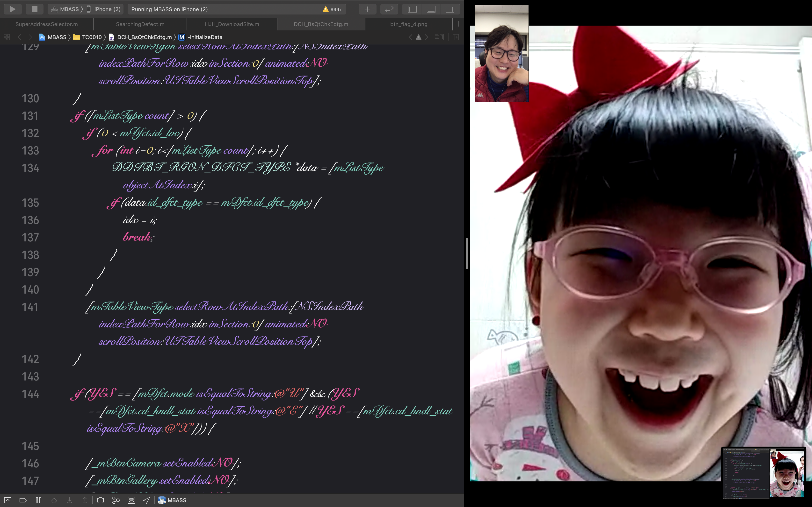The width and height of the screenshot is (812, 507).
Task: Toggle the left Navigator panel
Action: click(412, 9)
